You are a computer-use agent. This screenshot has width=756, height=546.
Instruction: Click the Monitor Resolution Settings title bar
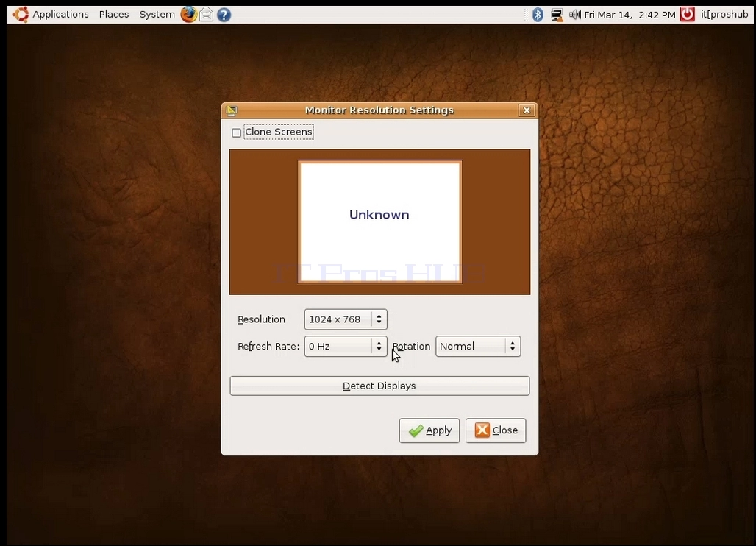pos(379,110)
